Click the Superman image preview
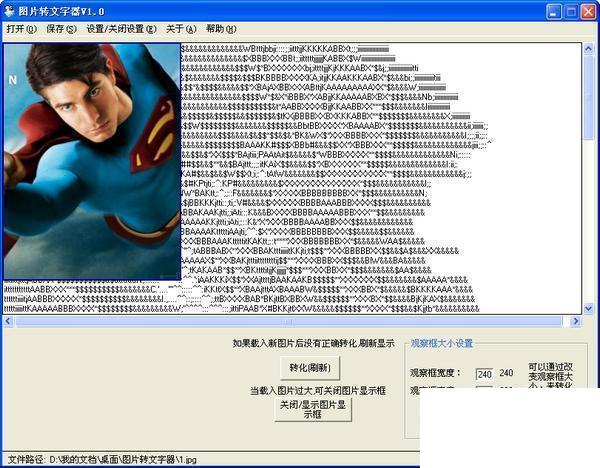This screenshot has height=468, width=600. coord(92,161)
